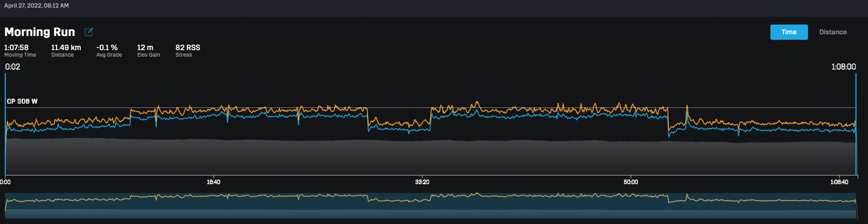Click the 33:20 time axis marker
Screen dimensions: 868x224
click(422, 182)
